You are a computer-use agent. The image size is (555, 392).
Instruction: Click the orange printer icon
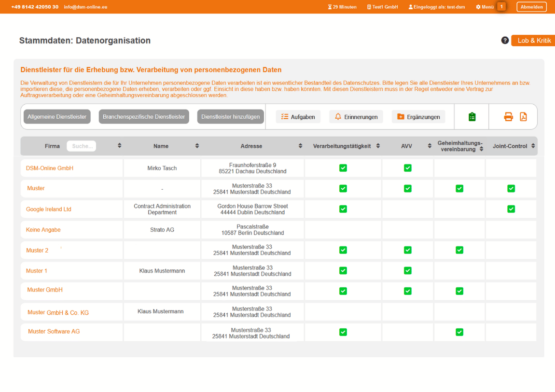coord(508,117)
